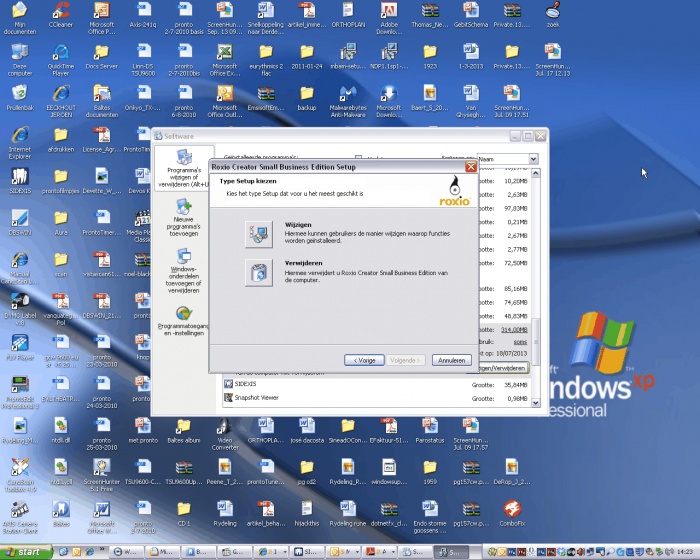700x560 pixels.
Task: Select Video Converter desktop icon
Action: point(225,434)
